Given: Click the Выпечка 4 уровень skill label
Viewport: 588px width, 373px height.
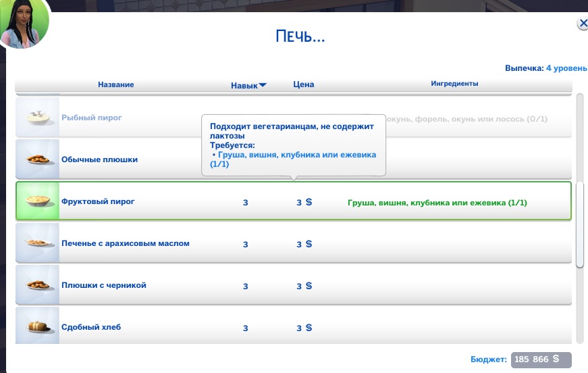Looking at the screenshot, I should coord(541,68).
